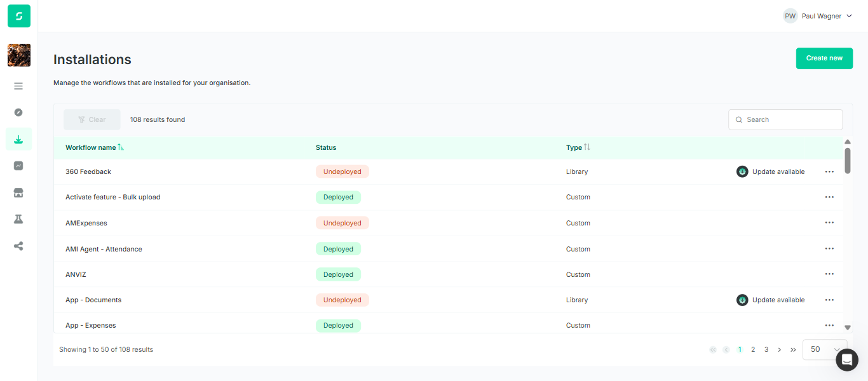Click the table vertical scrollbar thumb
The width and height of the screenshot is (868, 381).
[x=847, y=161]
